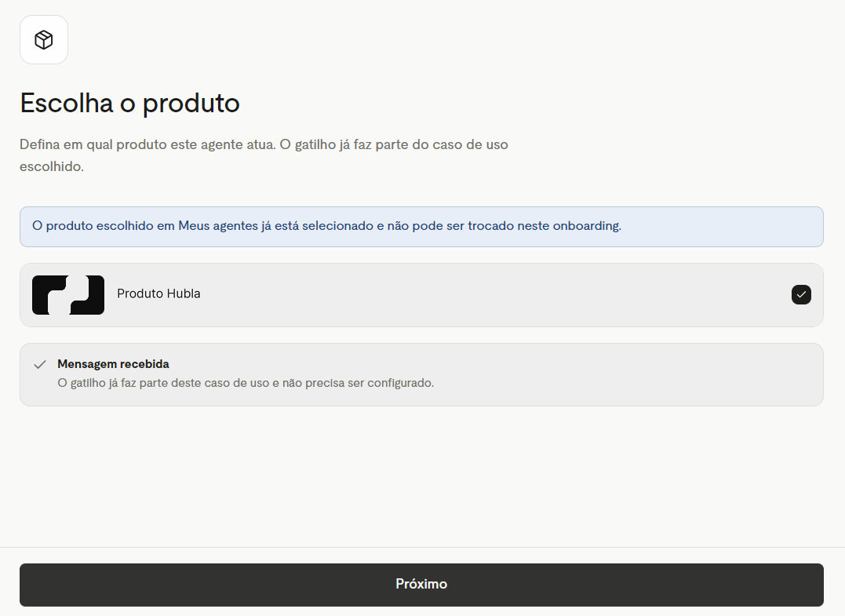Click the Próximo button
This screenshot has height=616, width=845.
coord(421,585)
